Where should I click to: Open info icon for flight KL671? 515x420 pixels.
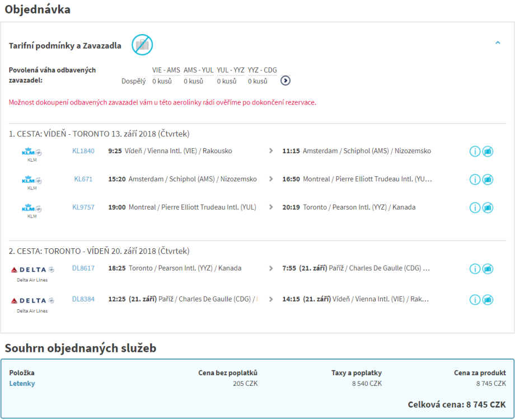pyautogui.click(x=475, y=180)
